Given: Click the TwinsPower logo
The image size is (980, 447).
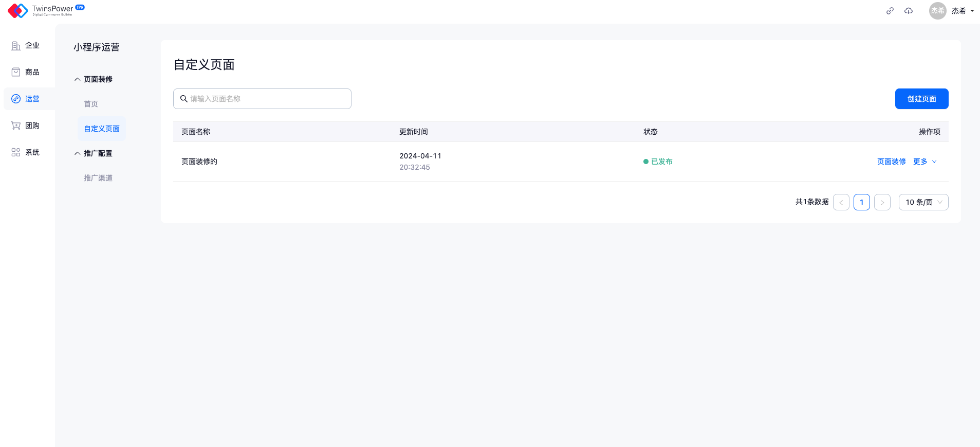Looking at the screenshot, I should tap(46, 10).
